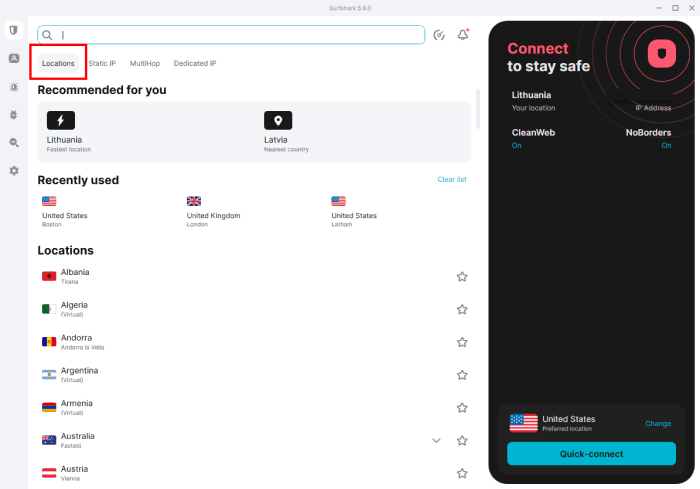
Task: Click the flag above United States Latham
Action: [338, 201]
